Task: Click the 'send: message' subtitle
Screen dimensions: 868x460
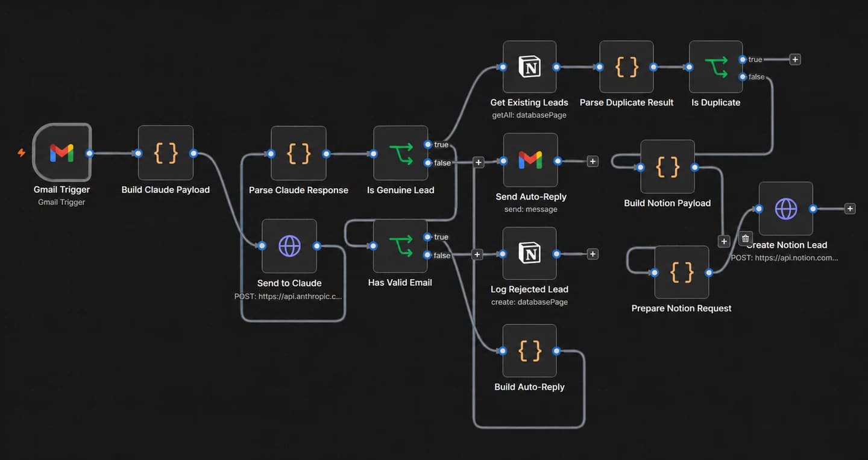Action: (x=531, y=209)
